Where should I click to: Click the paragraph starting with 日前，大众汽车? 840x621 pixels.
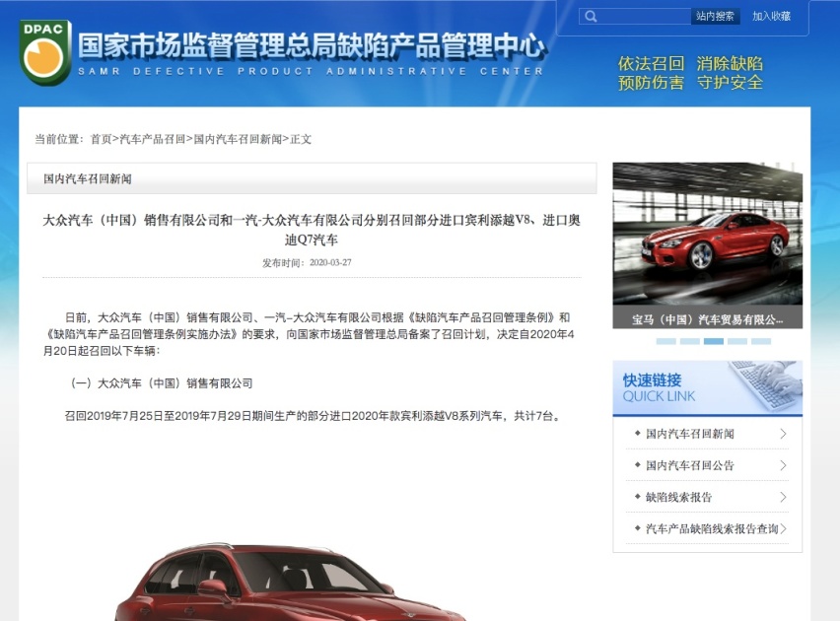tap(310, 334)
